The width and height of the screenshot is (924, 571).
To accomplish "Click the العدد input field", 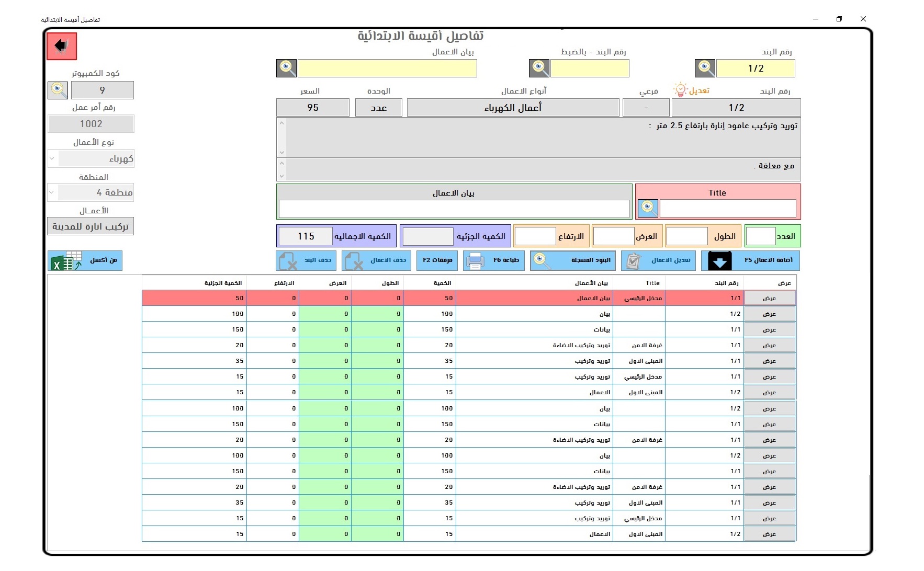I will tap(761, 236).
